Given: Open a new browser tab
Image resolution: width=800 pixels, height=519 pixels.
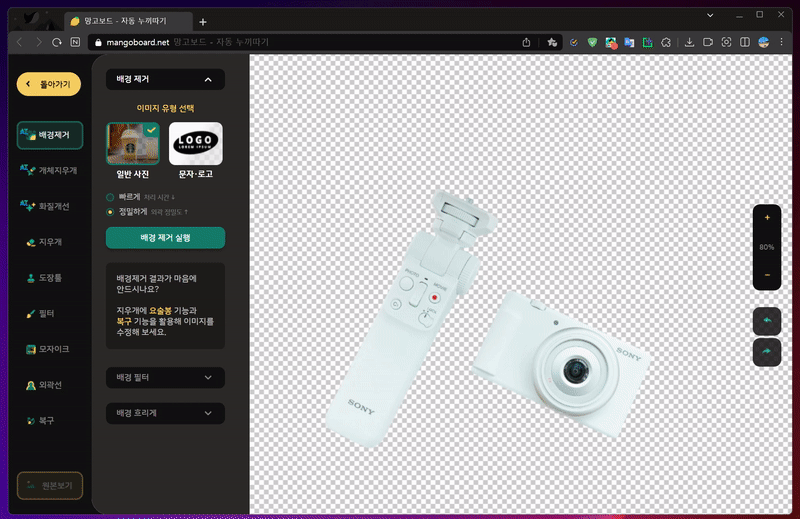Looking at the screenshot, I should click(203, 21).
